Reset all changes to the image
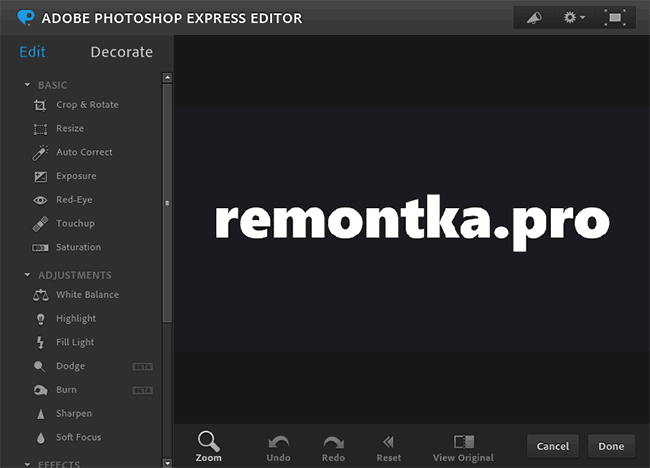650x468 pixels. (388, 448)
